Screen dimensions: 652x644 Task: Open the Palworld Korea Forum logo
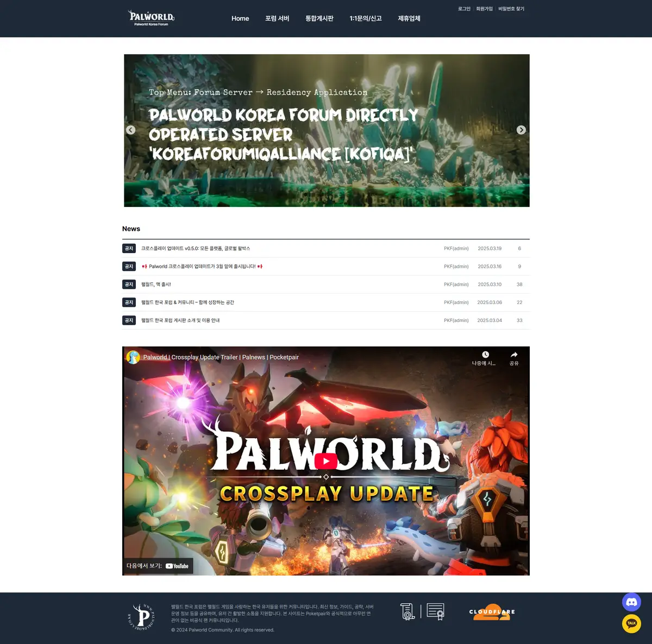[x=151, y=18]
